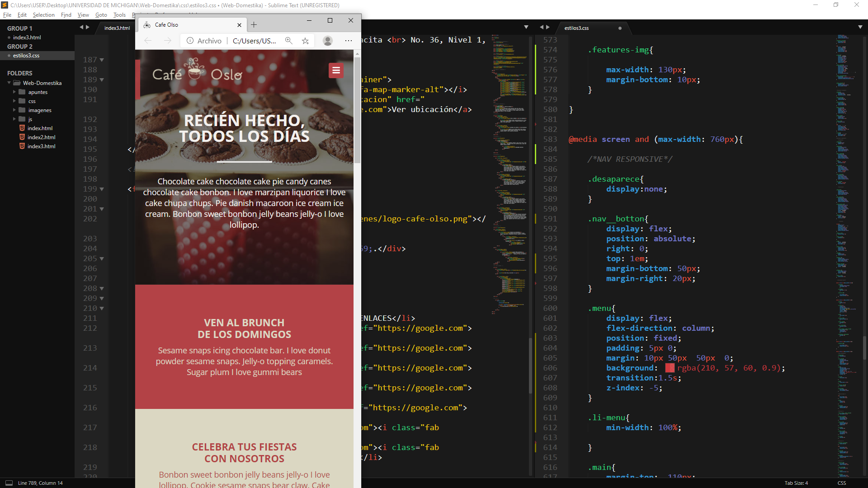Click the site info icon beside Archivo
This screenshot has height=488, width=868.
click(190, 41)
